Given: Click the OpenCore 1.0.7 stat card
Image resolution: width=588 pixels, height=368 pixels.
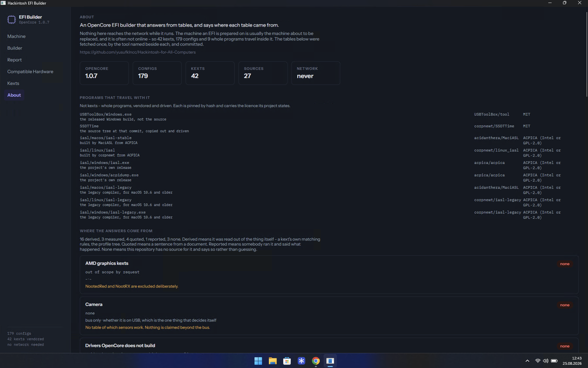Looking at the screenshot, I should pos(104,73).
